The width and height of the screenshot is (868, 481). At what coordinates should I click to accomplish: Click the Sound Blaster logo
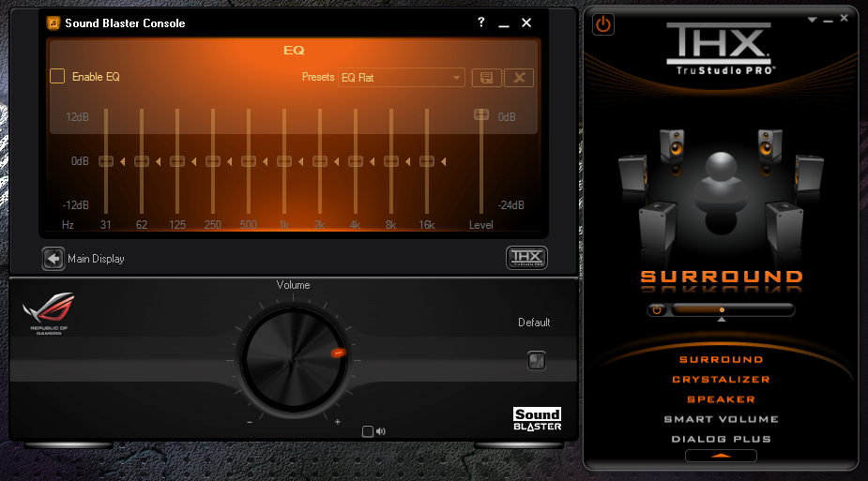(537, 419)
